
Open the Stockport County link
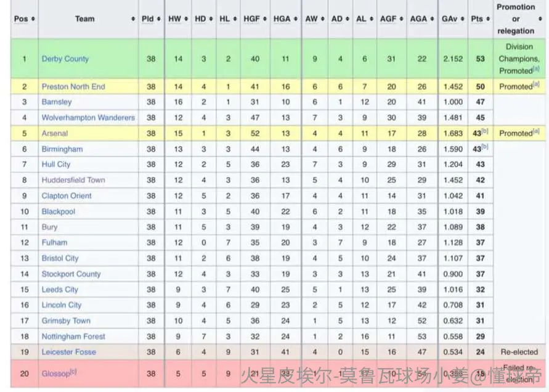click(x=71, y=274)
